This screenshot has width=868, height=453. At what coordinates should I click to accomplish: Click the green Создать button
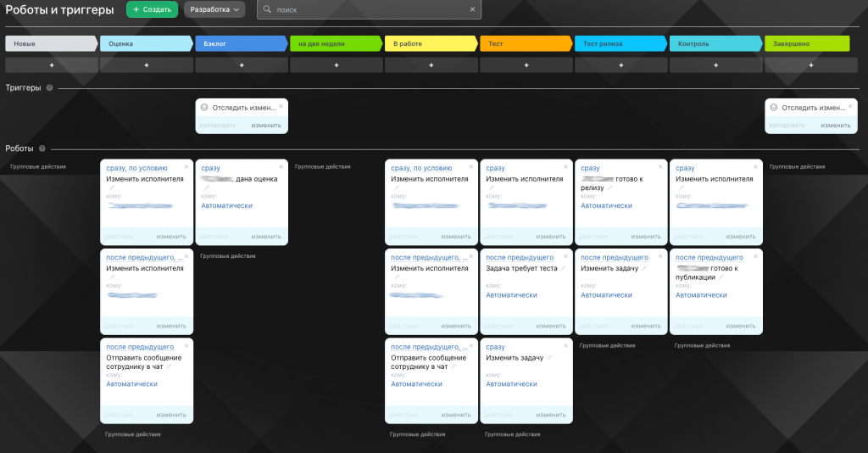pyautogui.click(x=152, y=9)
